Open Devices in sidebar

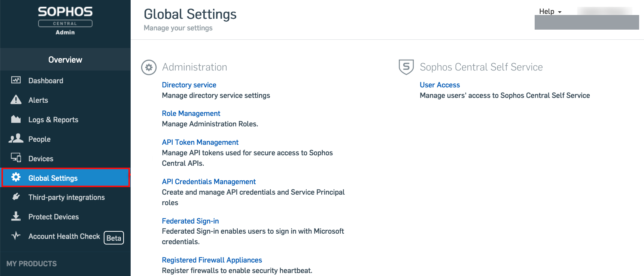click(x=65, y=159)
